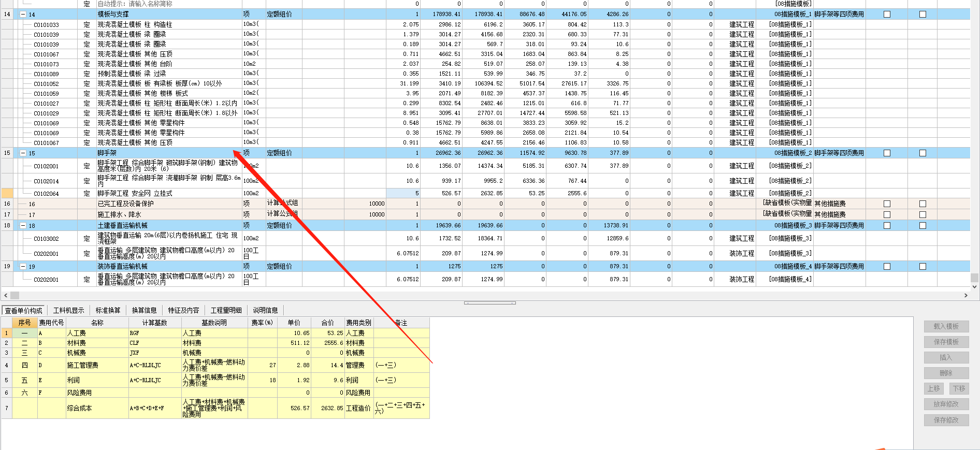Click the 上移 button

[x=934, y=389]
